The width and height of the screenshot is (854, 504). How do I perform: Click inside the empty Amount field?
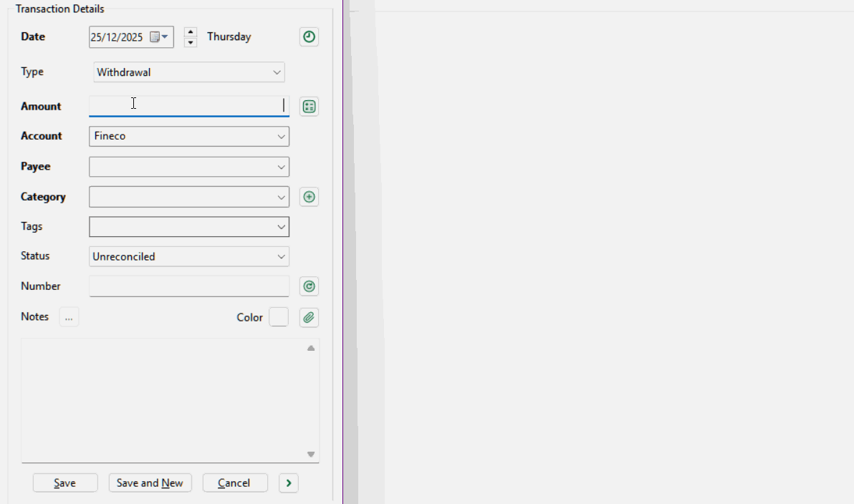pos(186,106)
